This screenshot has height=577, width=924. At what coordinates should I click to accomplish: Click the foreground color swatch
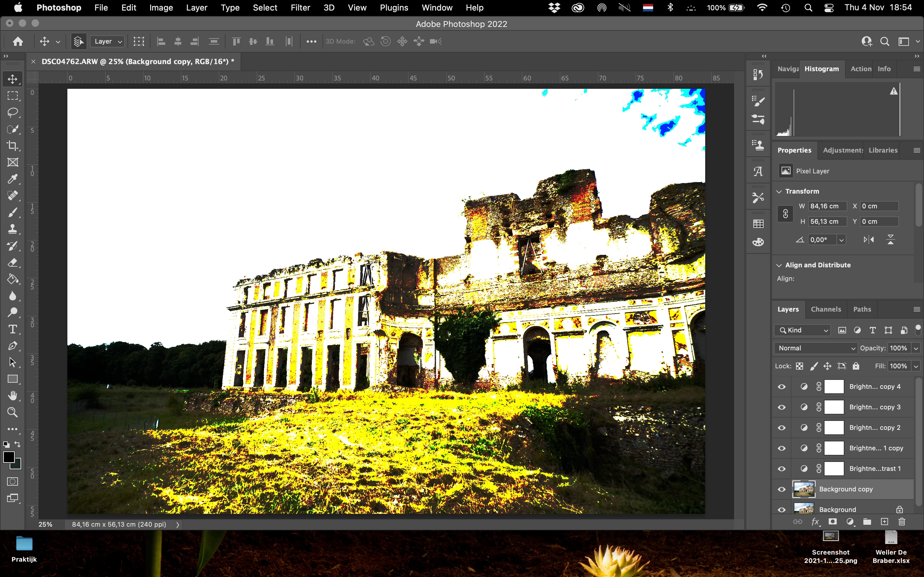[x=9, y=457]
